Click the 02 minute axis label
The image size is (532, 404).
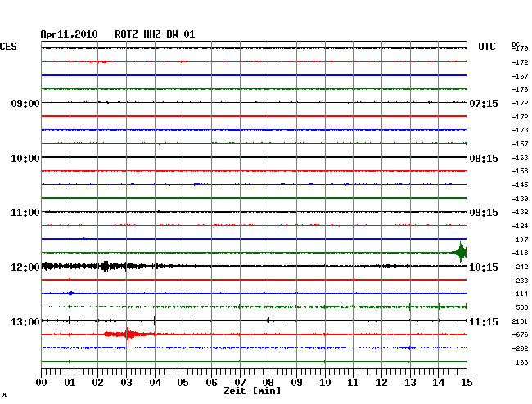97,383
